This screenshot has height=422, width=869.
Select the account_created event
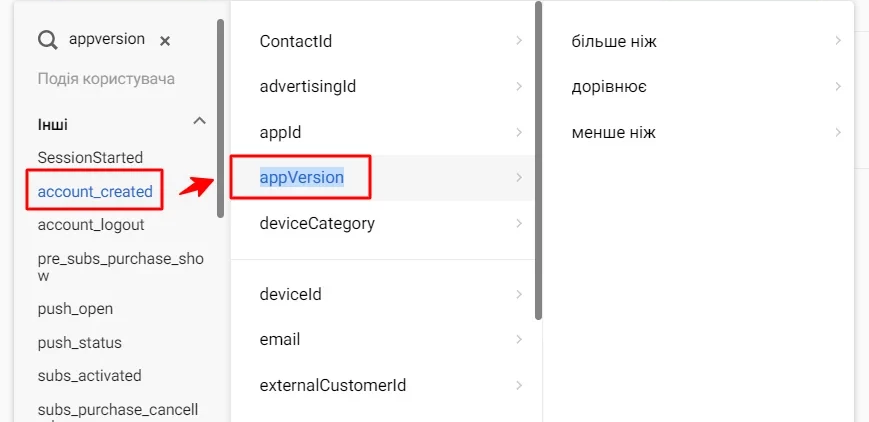pos(95,191)
